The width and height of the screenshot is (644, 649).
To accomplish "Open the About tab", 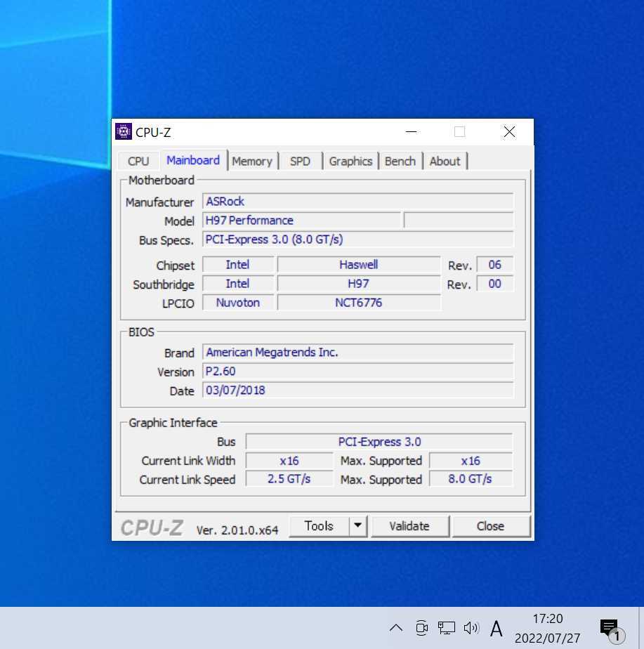I will (445, 161).
